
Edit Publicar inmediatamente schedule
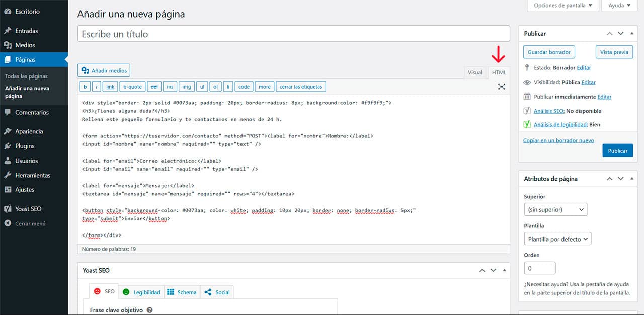click(x=604, y=97)
